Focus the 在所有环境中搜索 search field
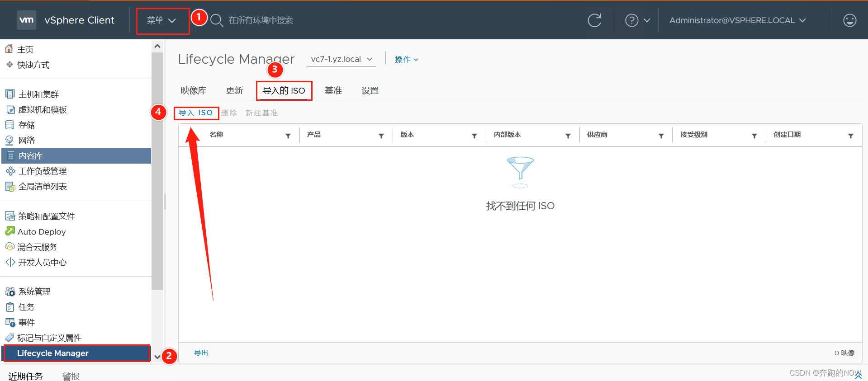The image size is (868, 381). [x=261, y=20]
